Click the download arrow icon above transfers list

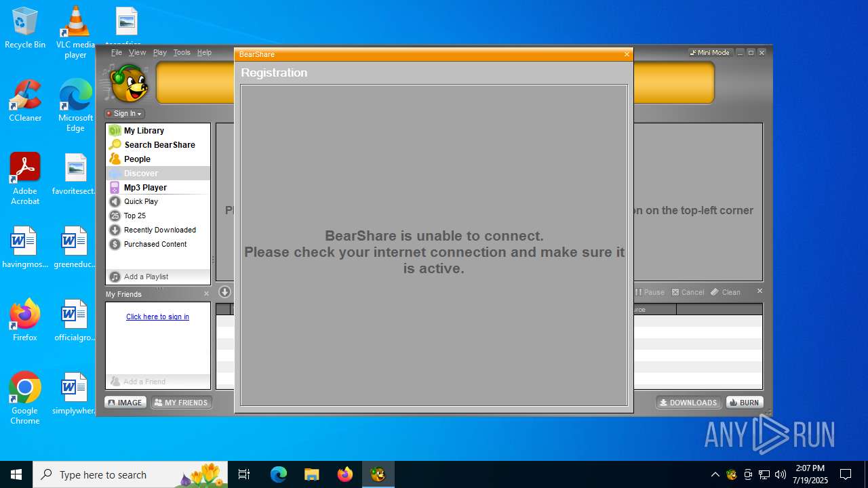pos(224,292)
